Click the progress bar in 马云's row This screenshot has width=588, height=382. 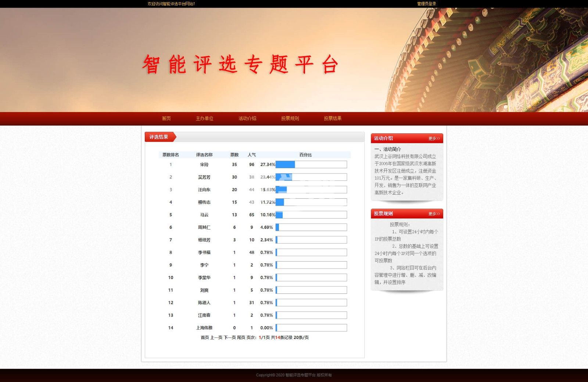[x=311, y=215]
